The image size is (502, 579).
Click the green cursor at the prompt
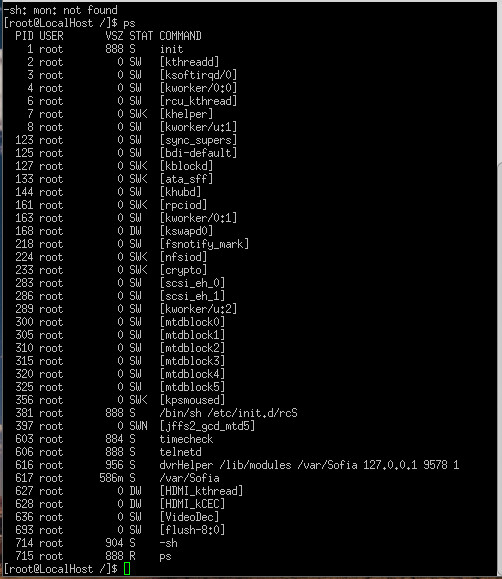(127, 569)
